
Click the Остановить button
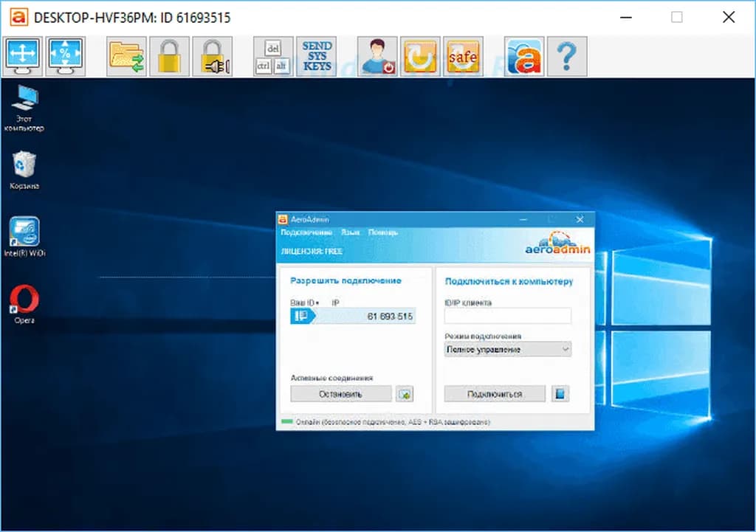[340, 394]
